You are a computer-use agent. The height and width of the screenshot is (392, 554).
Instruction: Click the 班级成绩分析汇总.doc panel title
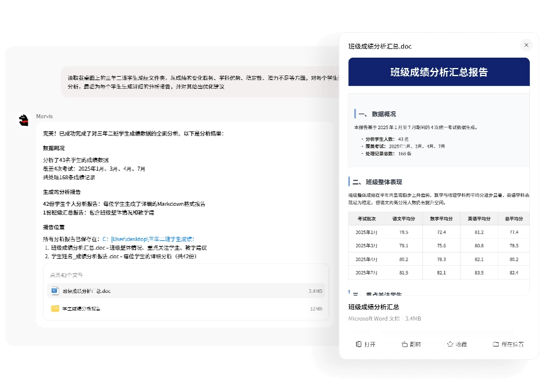coord(380,46)
